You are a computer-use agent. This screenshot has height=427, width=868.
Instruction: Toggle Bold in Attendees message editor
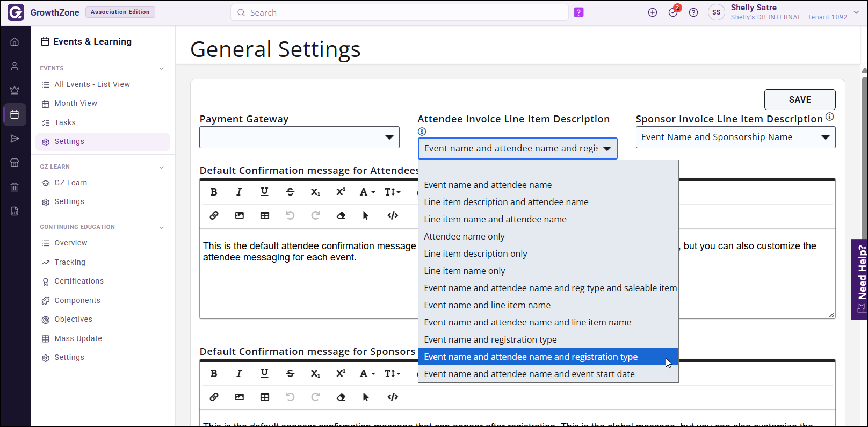214,192
